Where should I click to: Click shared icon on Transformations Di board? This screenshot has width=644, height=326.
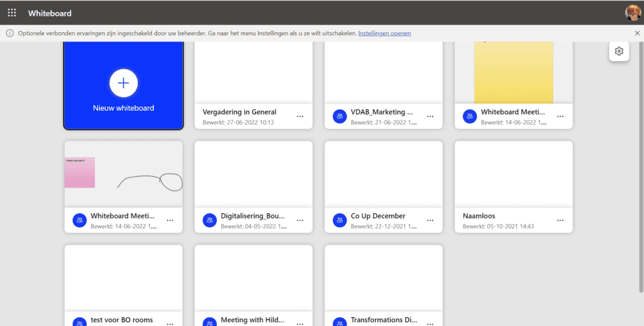(x=340, y=322)
